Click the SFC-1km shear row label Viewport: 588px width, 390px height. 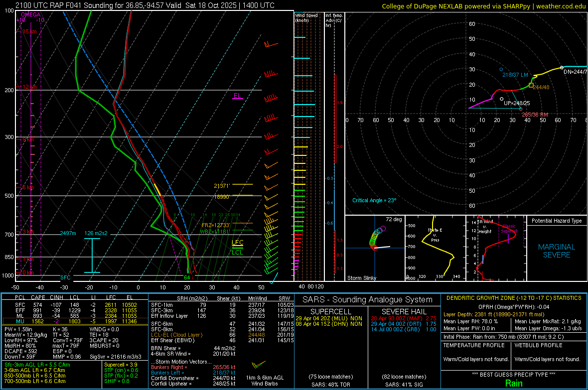[162, 305]
